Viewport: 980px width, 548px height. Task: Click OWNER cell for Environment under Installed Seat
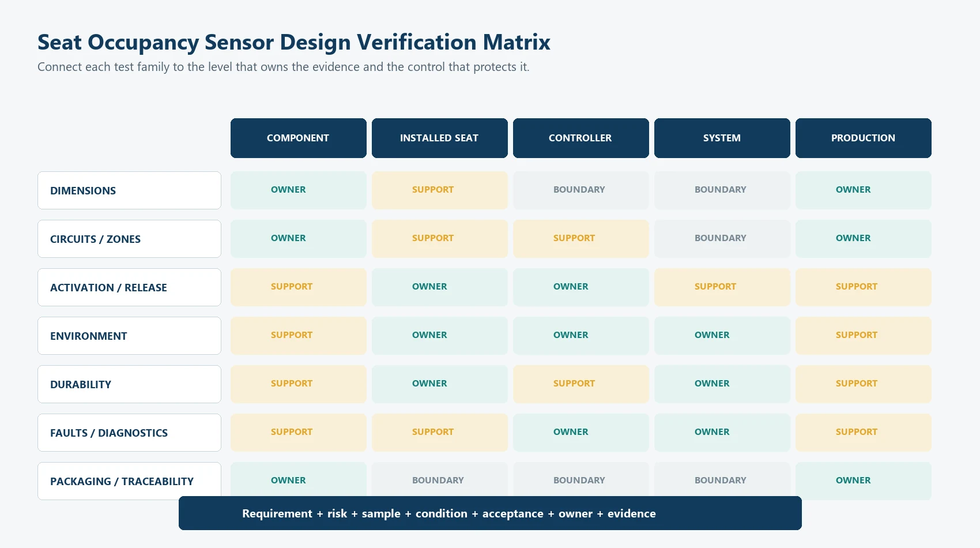coord(440,336)
